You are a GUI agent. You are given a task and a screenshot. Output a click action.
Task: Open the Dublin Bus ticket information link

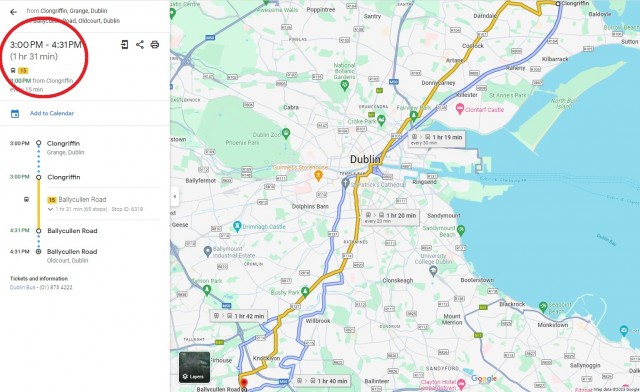tap(22, 287)
